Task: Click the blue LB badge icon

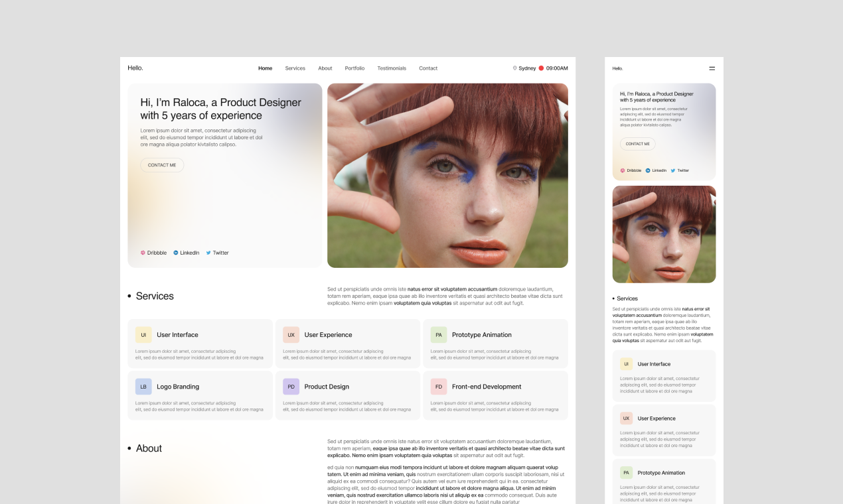Action: [x=143, y=387]
